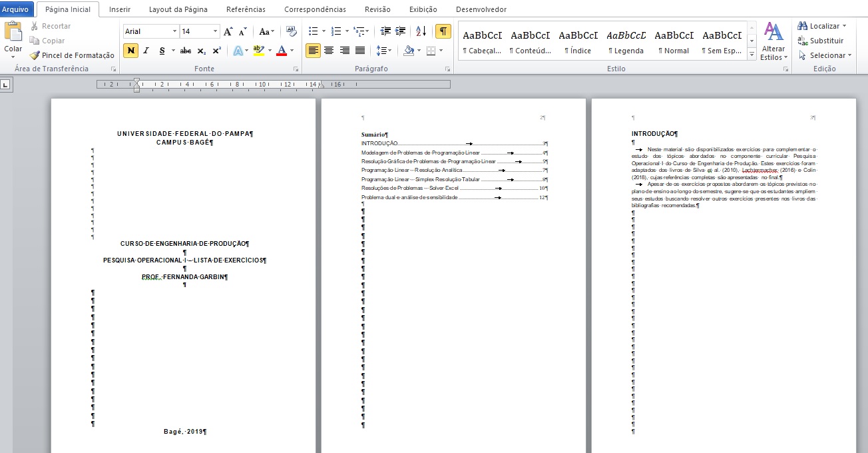Screen dimensions: 868x453
Task: Expand the styles gallery more arrow
Action: [x=752, y=55]
